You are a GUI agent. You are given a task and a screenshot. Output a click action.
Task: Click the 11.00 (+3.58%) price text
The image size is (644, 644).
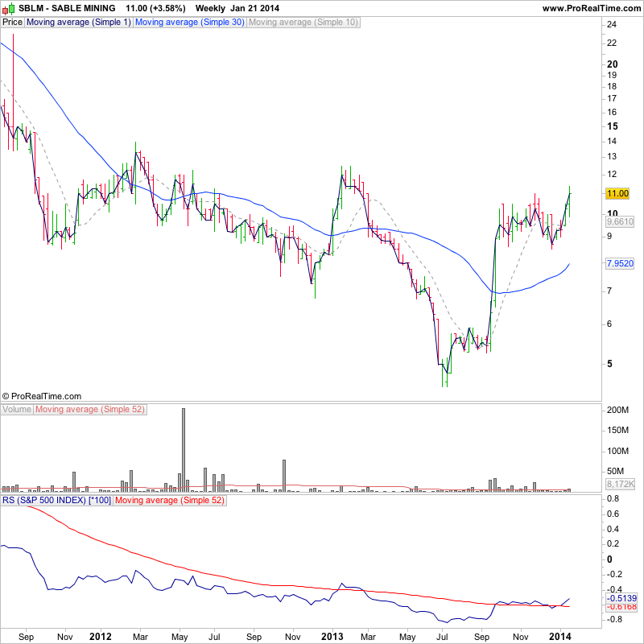tap(155, 8)
